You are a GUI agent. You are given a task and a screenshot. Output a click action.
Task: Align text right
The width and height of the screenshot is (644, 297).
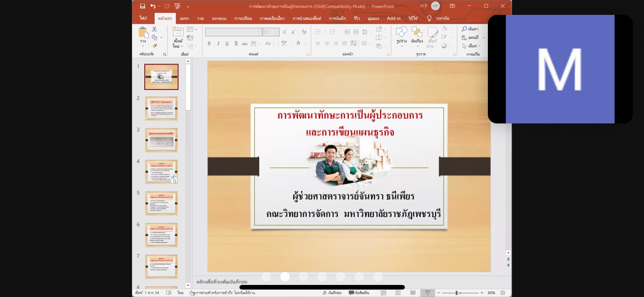tap(336, 43)
